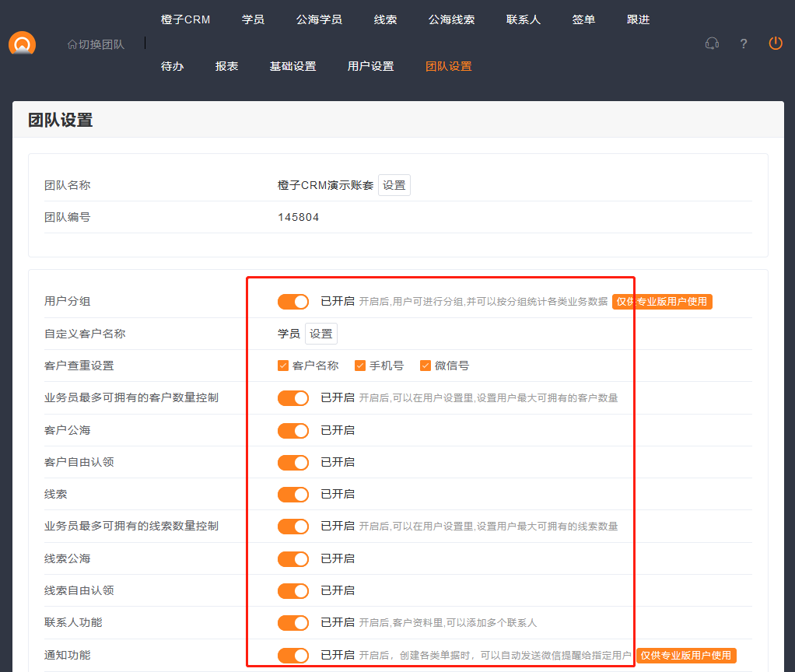
Task: Select the 签单 menu item
Action: pyautogui.click(x=583, y=19)
